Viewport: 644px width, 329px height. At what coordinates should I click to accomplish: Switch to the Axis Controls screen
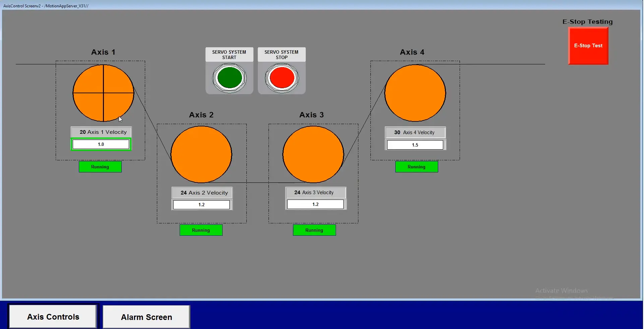53,316
